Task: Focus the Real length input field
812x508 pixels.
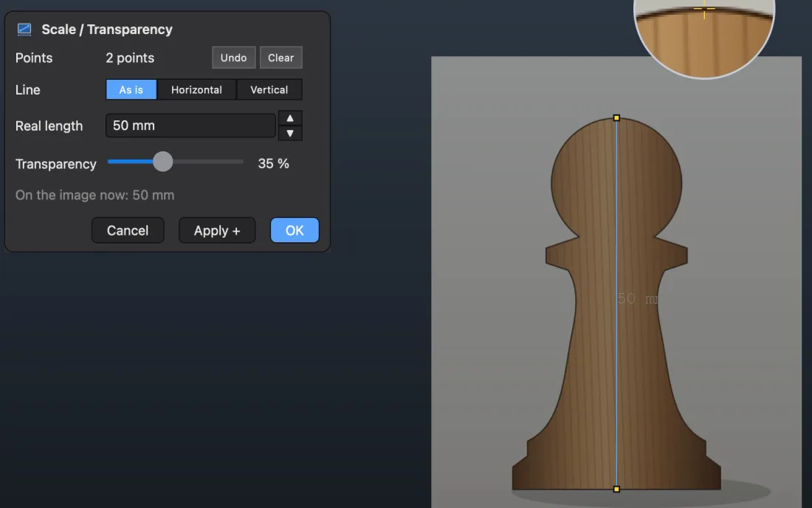Action: point(190,126)
